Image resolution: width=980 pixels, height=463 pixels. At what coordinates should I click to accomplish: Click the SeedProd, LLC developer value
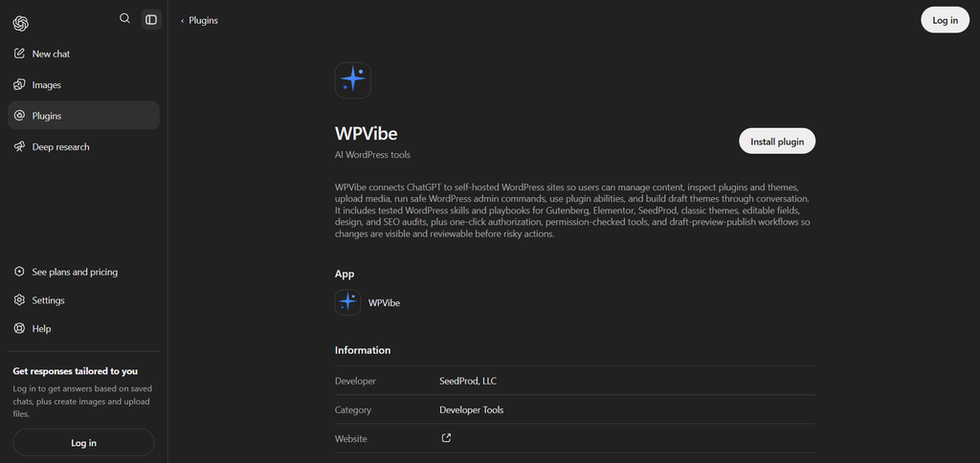pos(468,381)
